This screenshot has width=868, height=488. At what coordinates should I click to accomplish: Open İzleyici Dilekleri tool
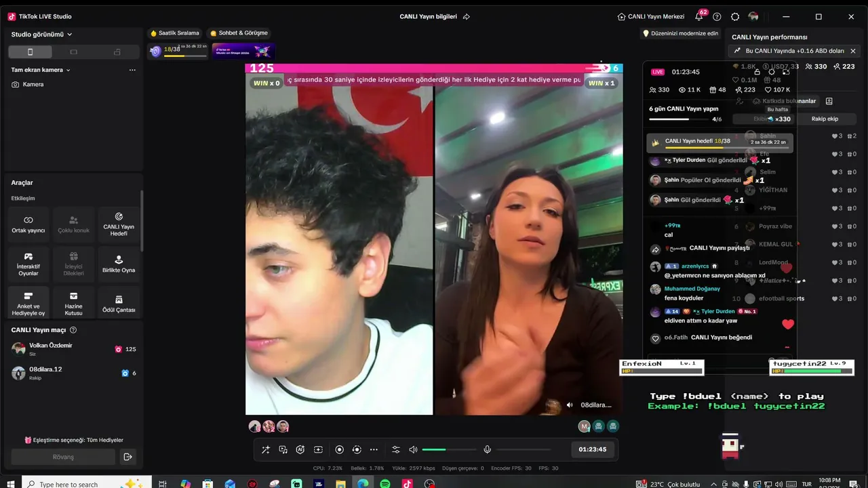click(x=73, y=264)
